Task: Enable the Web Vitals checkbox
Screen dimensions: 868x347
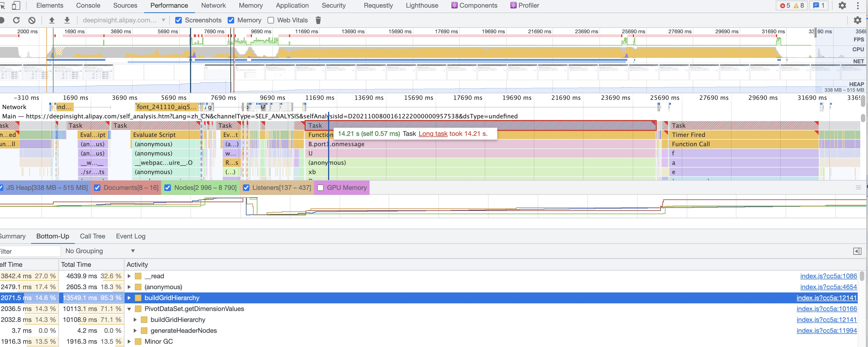Action: pyautogui.click(x=270, y=20)
